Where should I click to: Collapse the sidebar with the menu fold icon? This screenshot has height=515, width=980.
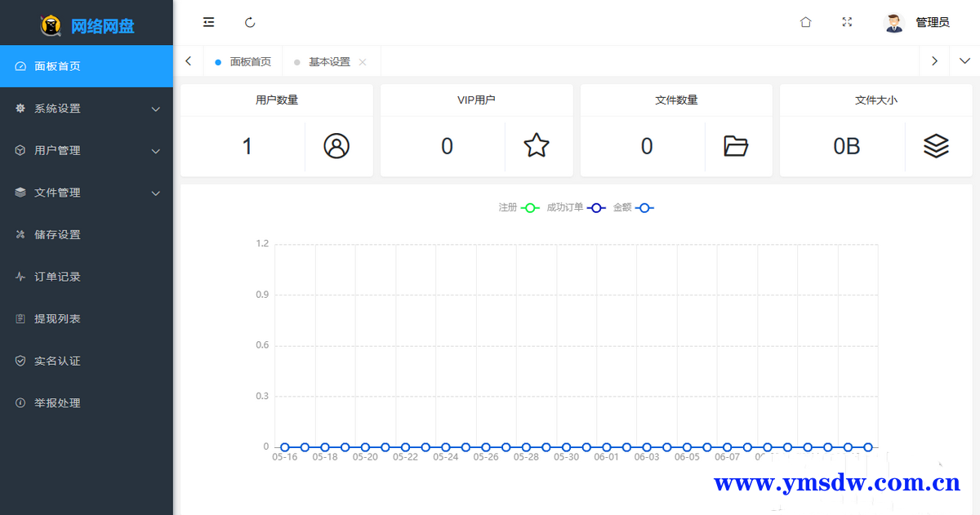209,22
